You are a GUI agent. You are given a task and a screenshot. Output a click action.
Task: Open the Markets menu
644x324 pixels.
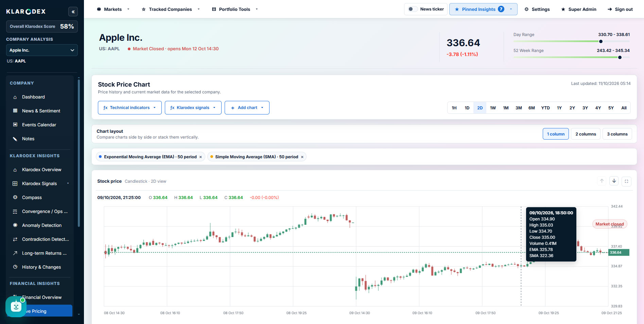tap(113, 9)
